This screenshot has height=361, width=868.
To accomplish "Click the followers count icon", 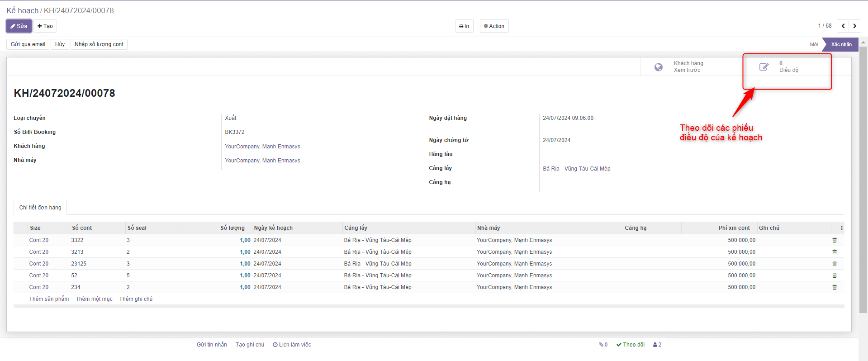I will coord(657,345).
